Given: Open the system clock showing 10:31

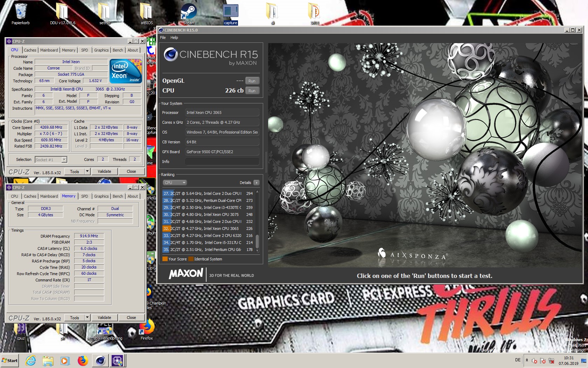Looking at the screenshot, I should pos(568,361).
